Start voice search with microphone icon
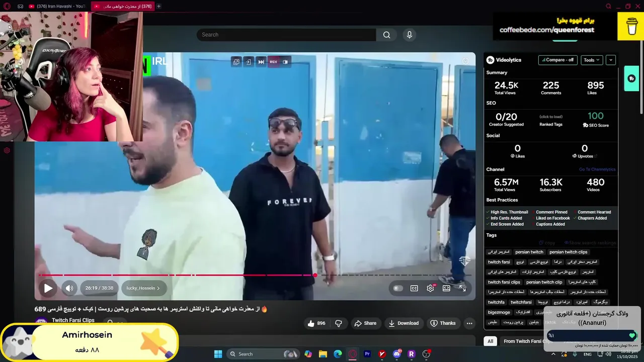Viewport: 644px width, 362px height. [x=410, y=35]
